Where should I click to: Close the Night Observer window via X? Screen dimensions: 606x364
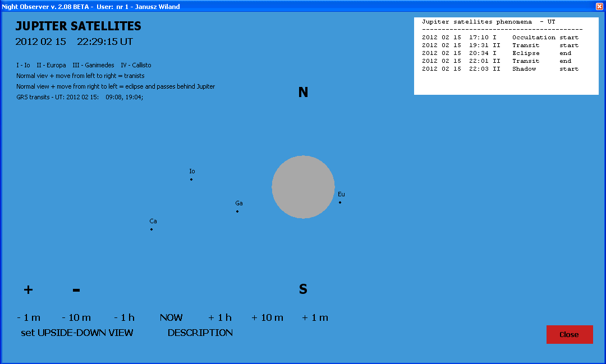coord(599,6)
